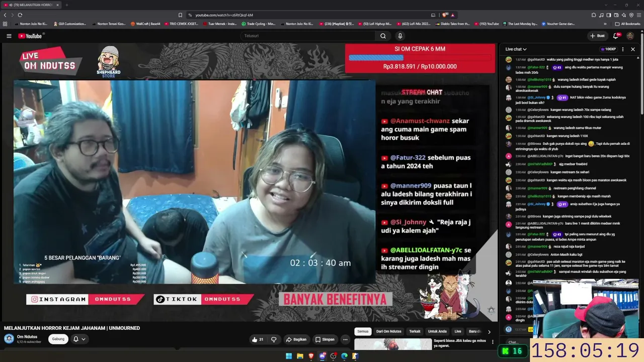Open live chat options menu
Screen dimensions: 644x362
pyautogui.click(x=623, y=49)
